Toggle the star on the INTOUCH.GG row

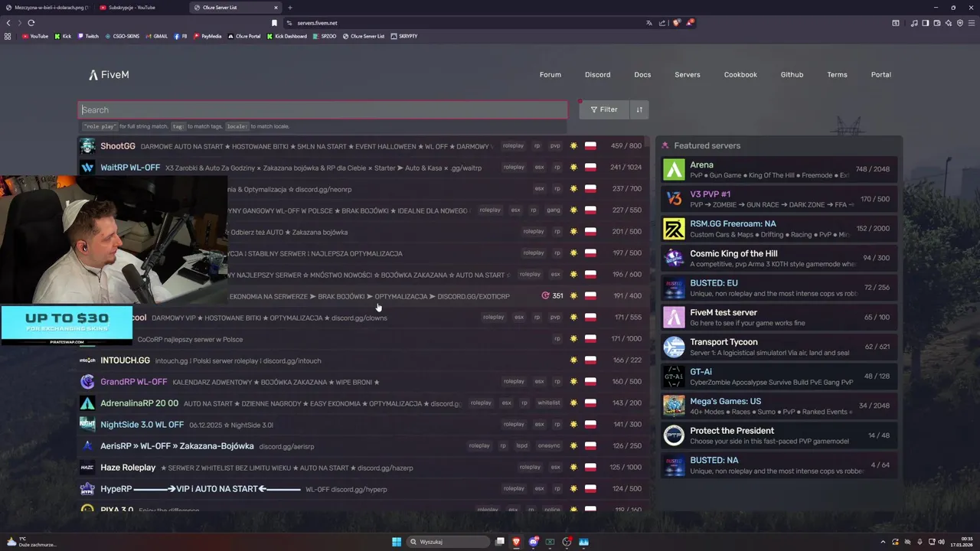(573, 360)
